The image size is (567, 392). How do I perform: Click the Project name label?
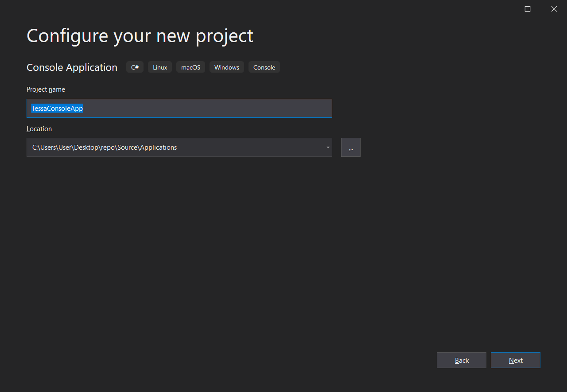(x=46, y=89)
